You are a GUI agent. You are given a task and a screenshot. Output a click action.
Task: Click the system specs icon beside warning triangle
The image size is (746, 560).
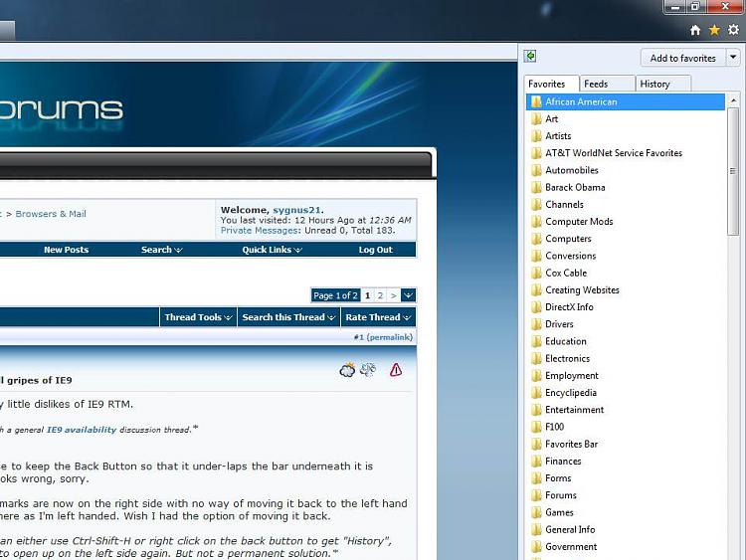[368, 369]
